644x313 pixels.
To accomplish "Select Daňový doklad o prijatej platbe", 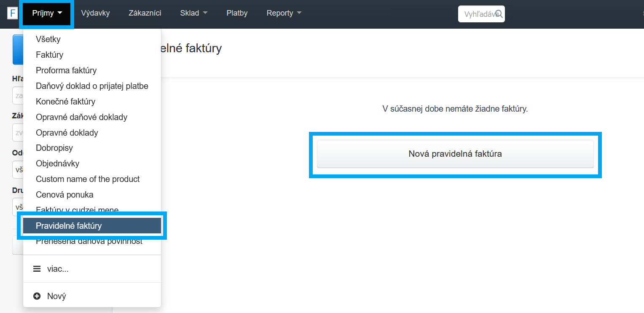I will click(92, 86).
